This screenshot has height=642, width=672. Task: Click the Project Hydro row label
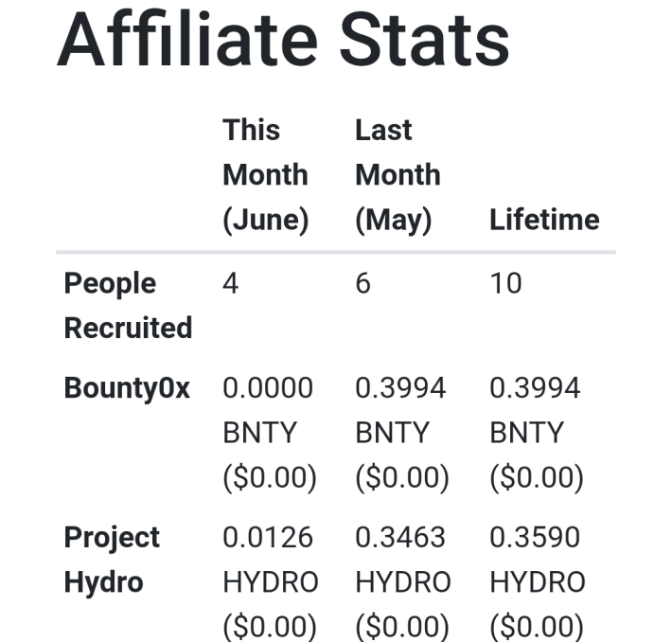click(x=112, y=560)
